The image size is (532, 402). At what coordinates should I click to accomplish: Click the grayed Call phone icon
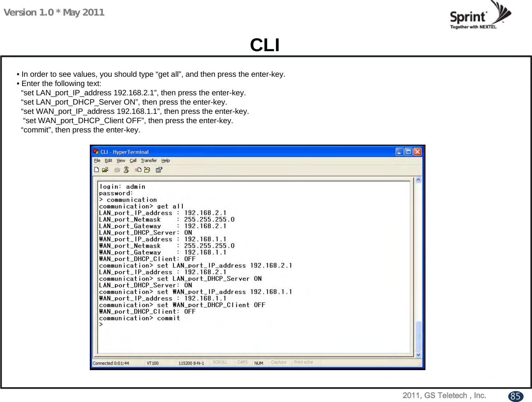[x=117, y=170]
